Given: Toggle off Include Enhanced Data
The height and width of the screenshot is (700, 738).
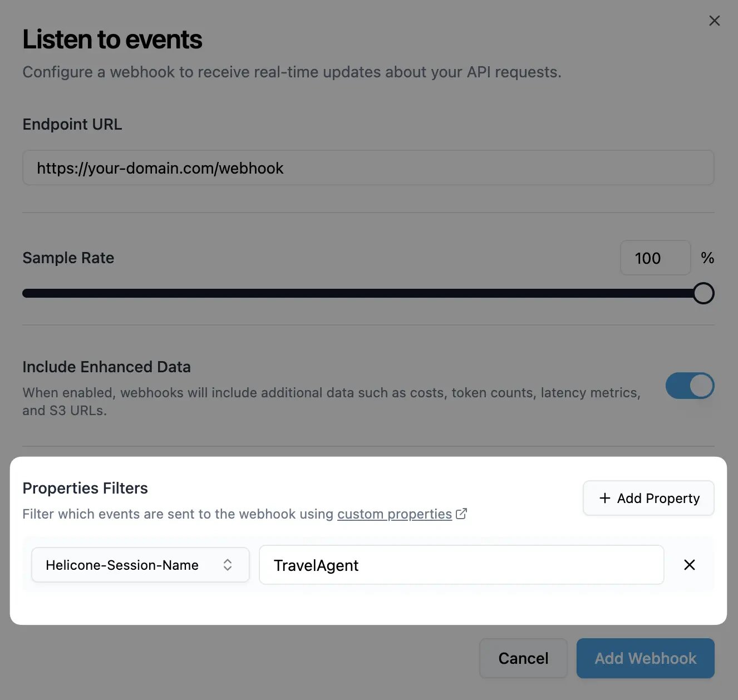Looking at the screenshot, I should point(690,386).
